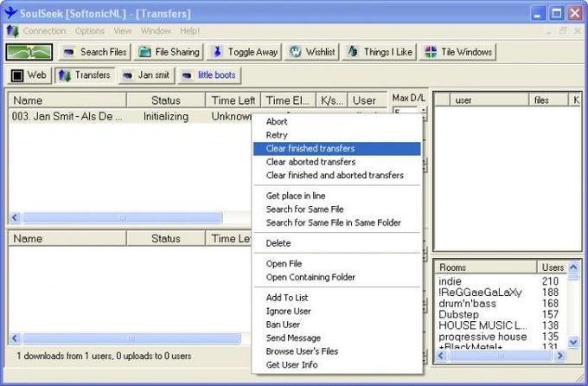Click the SoulSeek bird icon in title bar
588x386 pixels.
point(10,13)
